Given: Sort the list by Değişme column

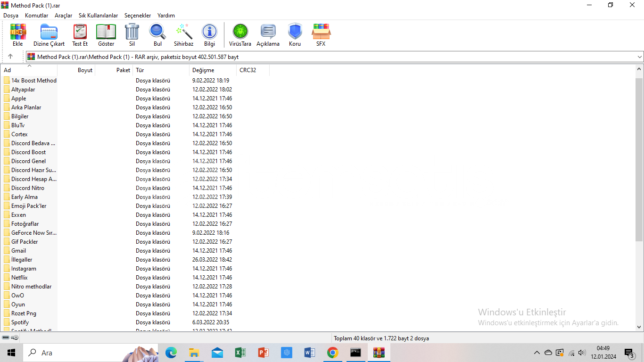Looking at the screenshot, I should pyautogui.click(x=213, y=70).
